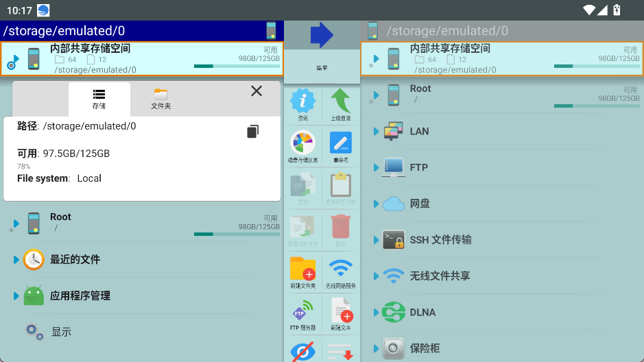The width and height of the screenshot is (644, 362).
Task: Click the blue arrow to switch panes
Action: [321, 35]
